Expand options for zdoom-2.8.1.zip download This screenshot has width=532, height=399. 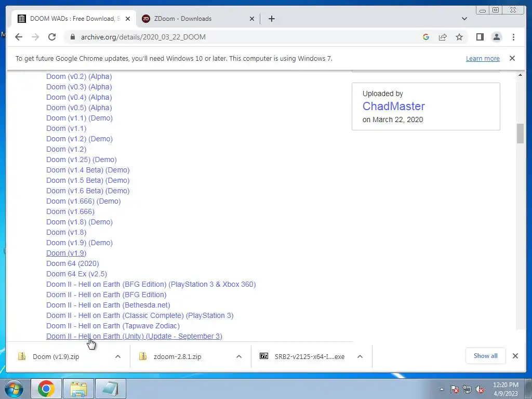coord(239,356)
